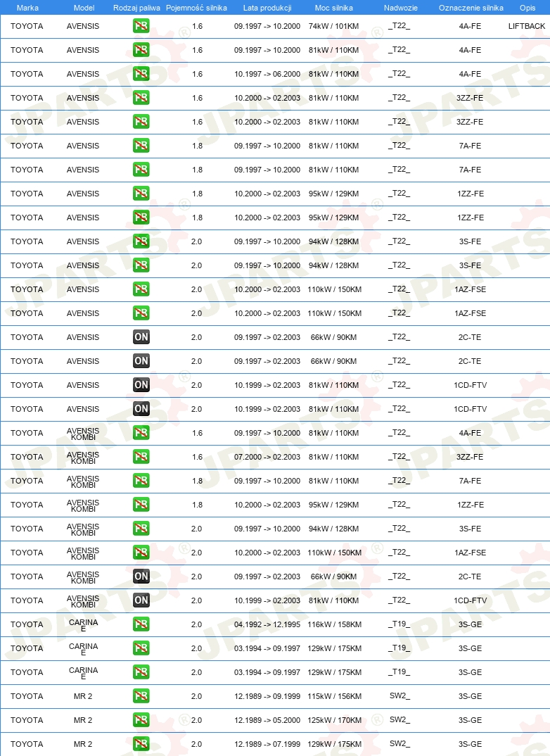Select the LIFTBACK description cell

click(x=527, y=26)
